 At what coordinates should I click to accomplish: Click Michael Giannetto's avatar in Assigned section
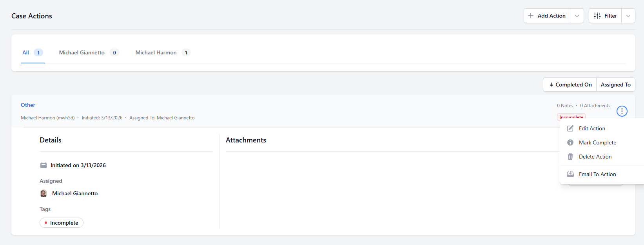tap(44, 193)
